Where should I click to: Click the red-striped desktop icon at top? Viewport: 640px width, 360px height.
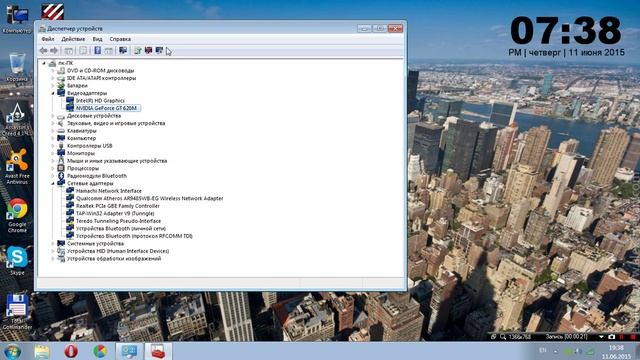coord(53,11)
